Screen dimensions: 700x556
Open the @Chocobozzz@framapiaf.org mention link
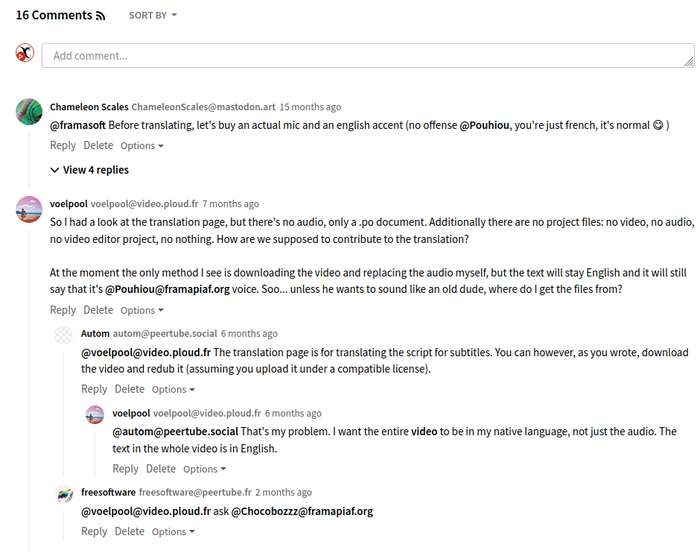302,511
